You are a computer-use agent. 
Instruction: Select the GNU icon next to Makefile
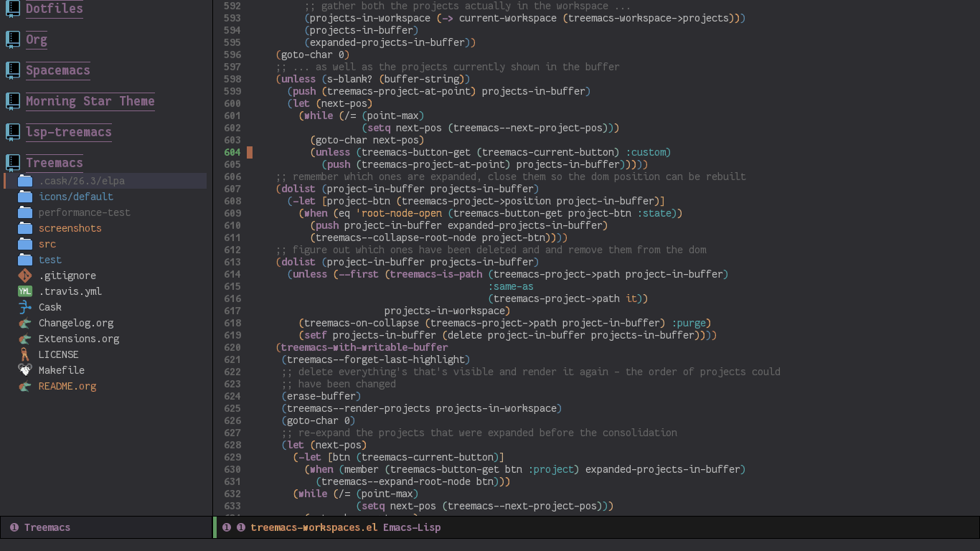click(24, 370)
